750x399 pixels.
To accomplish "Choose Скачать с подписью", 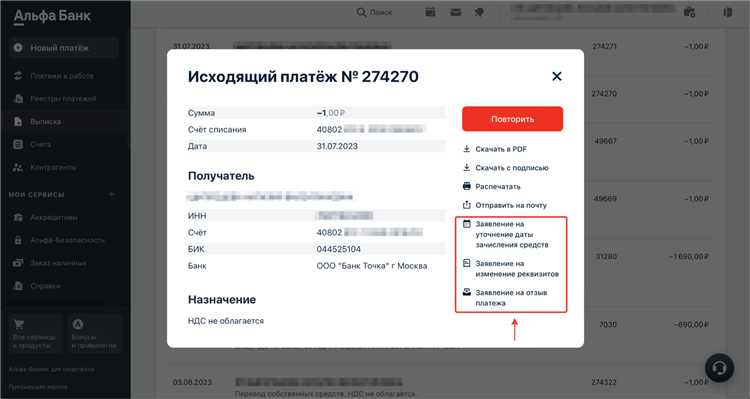I will point(506,168).
